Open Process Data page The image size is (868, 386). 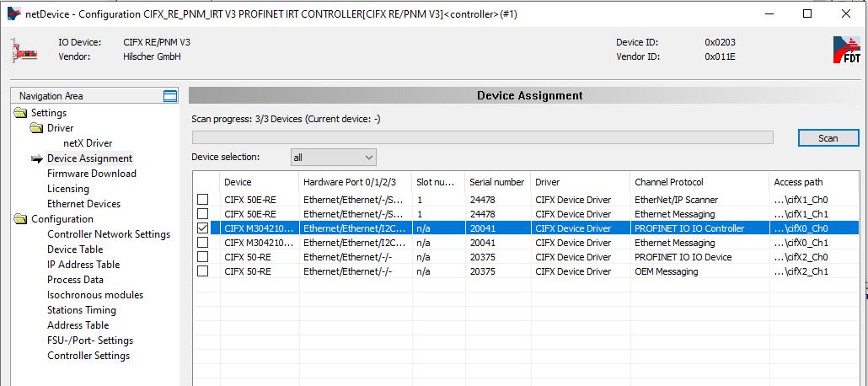point(75,280)
